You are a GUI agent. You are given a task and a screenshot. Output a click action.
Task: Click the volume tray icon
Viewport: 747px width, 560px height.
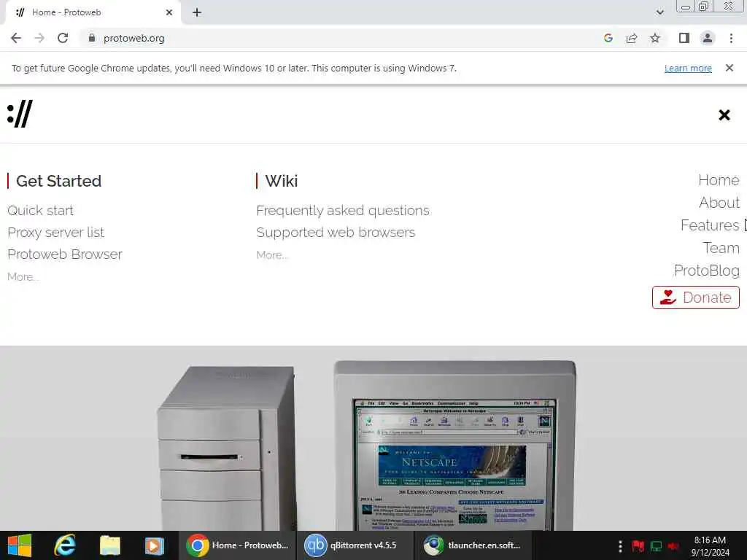673,545
